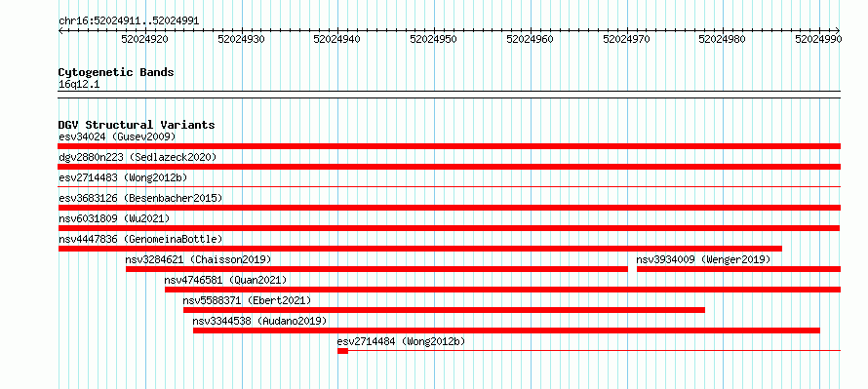Select the dgv2880n223 (Sedlazeck2020) label
Image resolution: width=868 pixels, height=389 pixels.
coord(138,157)
